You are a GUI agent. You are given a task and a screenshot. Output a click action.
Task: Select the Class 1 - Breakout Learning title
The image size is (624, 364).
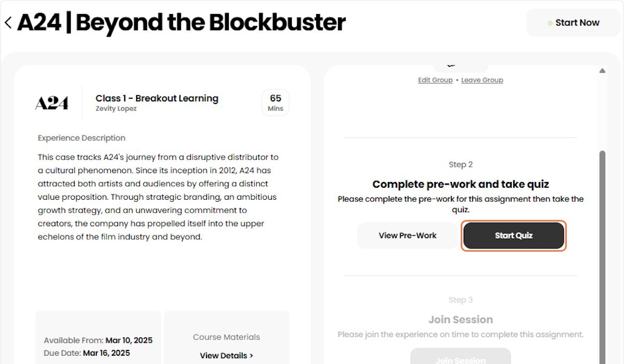click(157, 98)
